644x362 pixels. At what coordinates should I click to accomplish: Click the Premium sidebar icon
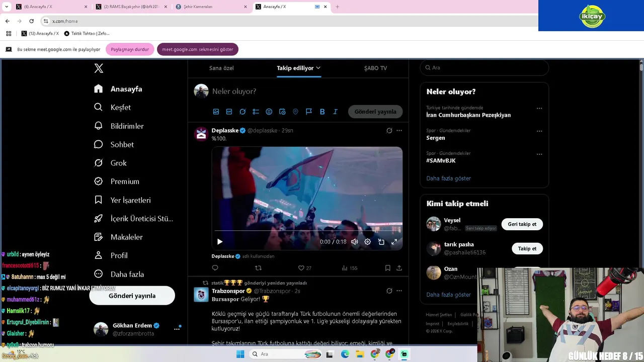coord(99,181)
